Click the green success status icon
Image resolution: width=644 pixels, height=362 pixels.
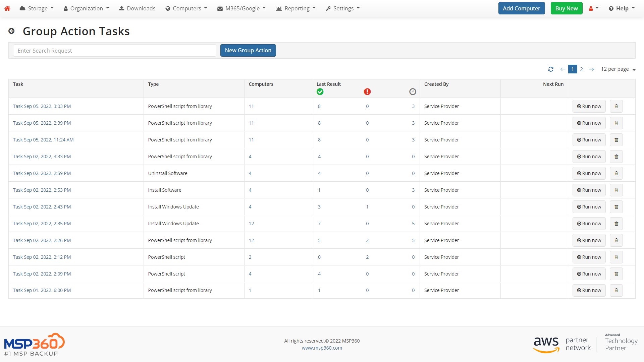pyautogui.click(x=320, y=92)
